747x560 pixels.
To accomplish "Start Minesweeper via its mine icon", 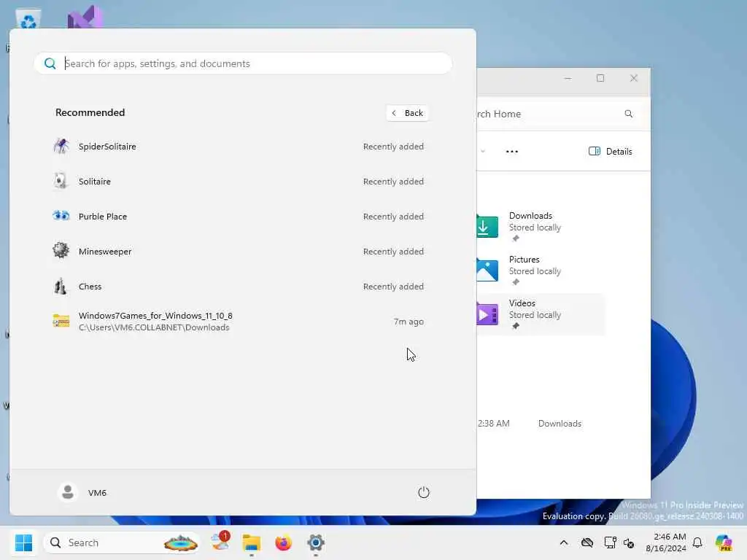I will [61, 251].
